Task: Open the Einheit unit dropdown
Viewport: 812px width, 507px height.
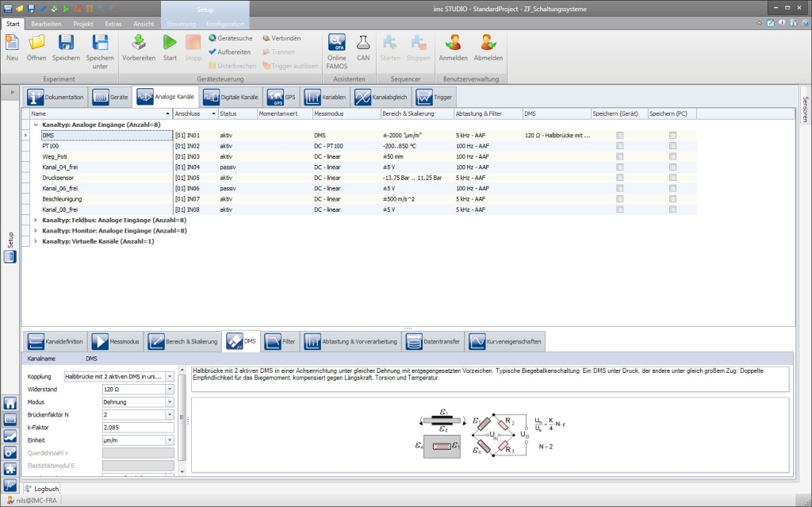Action: (170, 440)
